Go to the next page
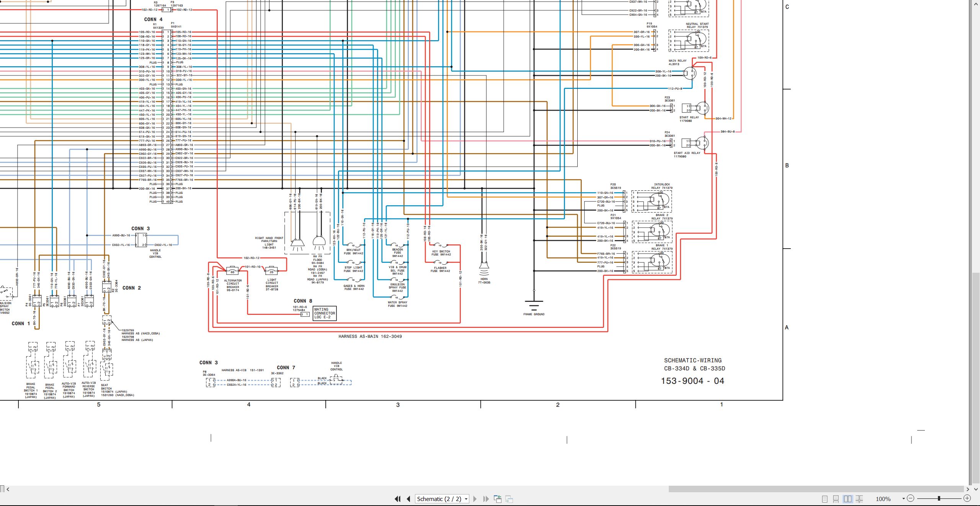 tap(475, 499)
